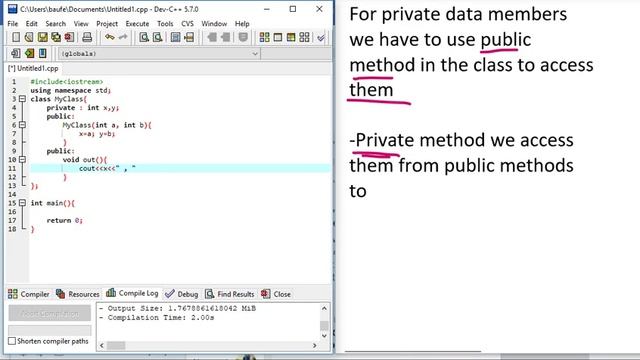Select the Untitled1.cpp editor tab
The height and width of the screenshot is (360, 640).
tap(33, 69)
